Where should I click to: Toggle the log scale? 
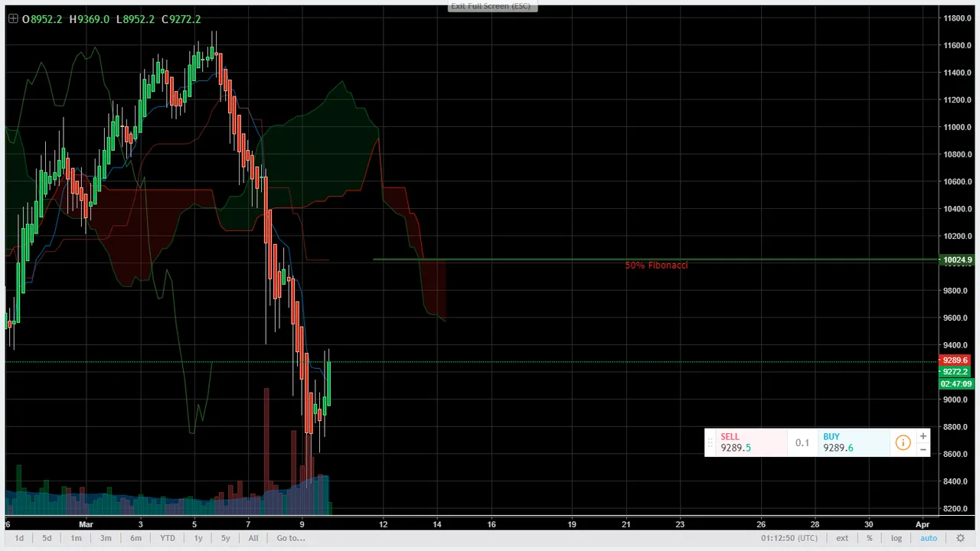click(897, 538)
